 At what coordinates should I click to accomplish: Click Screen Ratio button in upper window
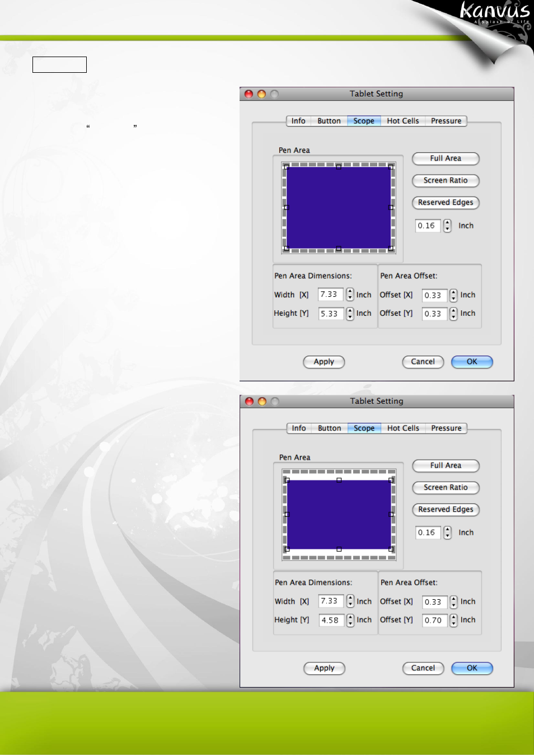pos(446,180)
